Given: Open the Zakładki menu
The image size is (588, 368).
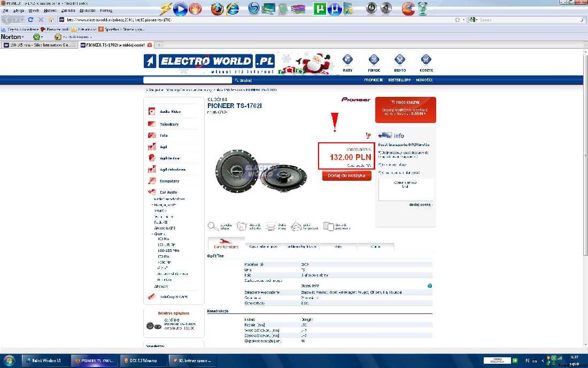Looking at the screenshot, I should (x=68, y=11).
